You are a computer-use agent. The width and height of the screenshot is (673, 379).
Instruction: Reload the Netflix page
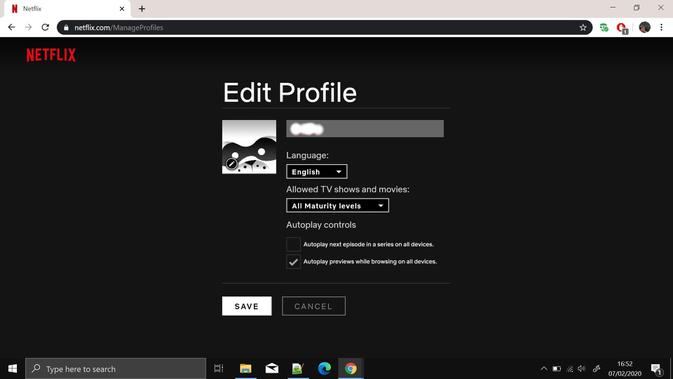pos(45,27)
